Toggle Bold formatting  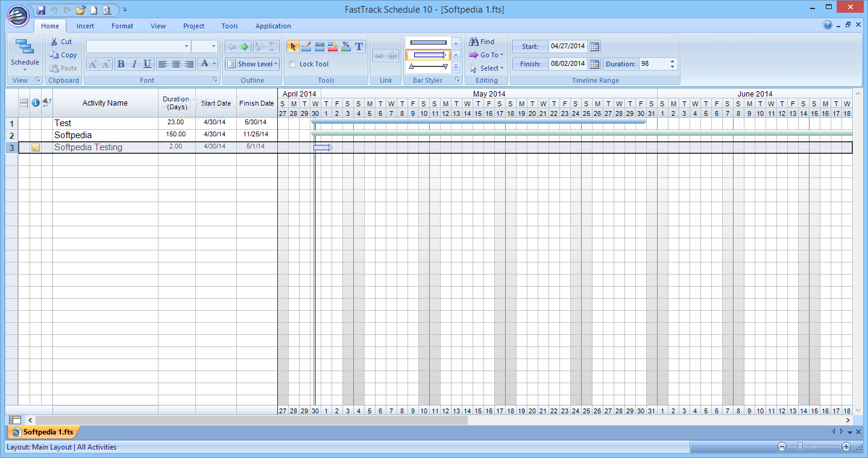point(121,64)
